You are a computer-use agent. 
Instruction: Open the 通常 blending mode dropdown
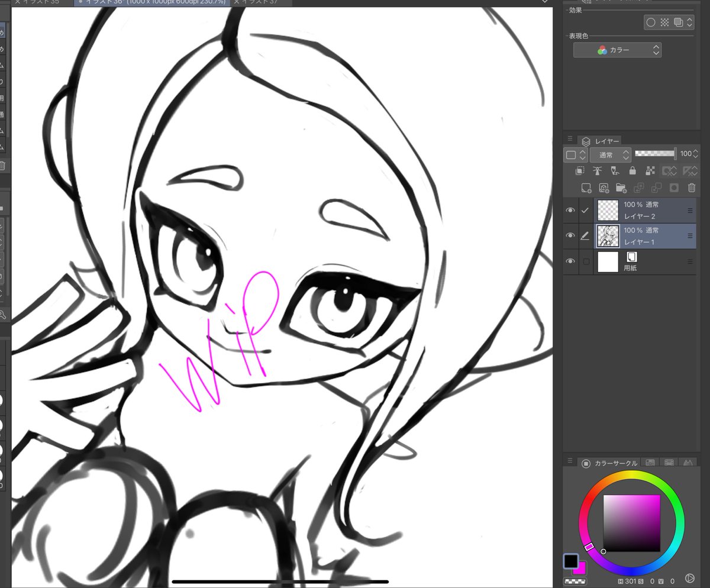coord(611,155)
